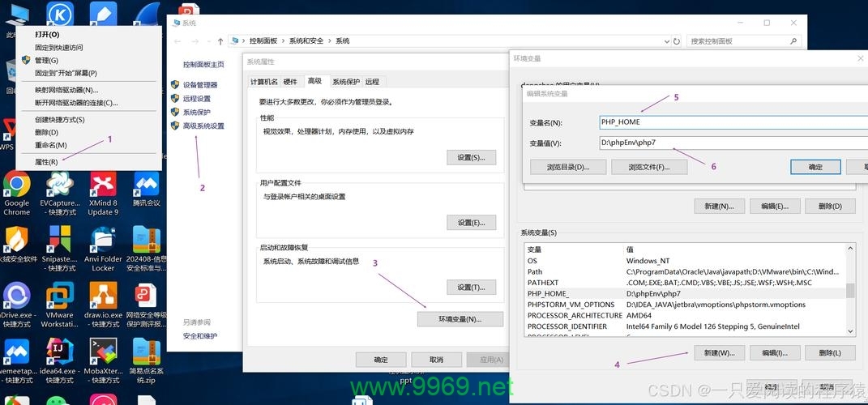Open 设备管理器 link in the sidebar
This screenshot has height=405, width=868.
pos(200,85)
